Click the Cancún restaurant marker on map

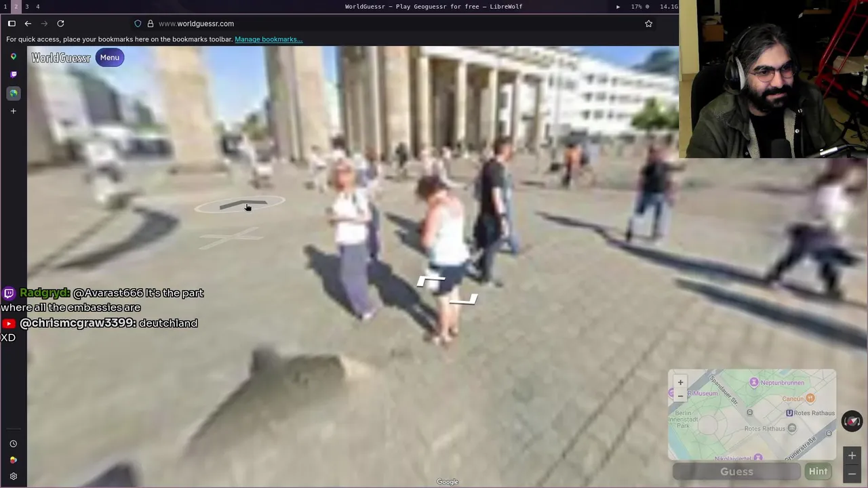[810, 399]
